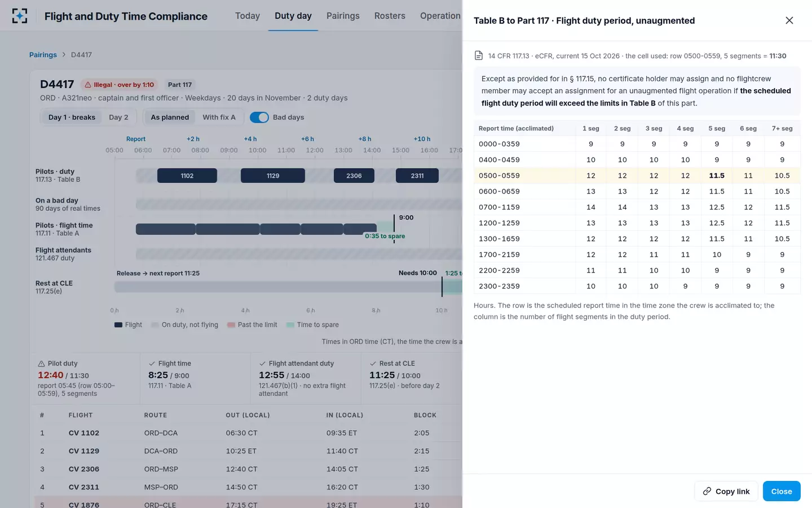The image size is (812, 508).
Task: Click flight block 1102 on the timeline
Action: click(187, 176)
